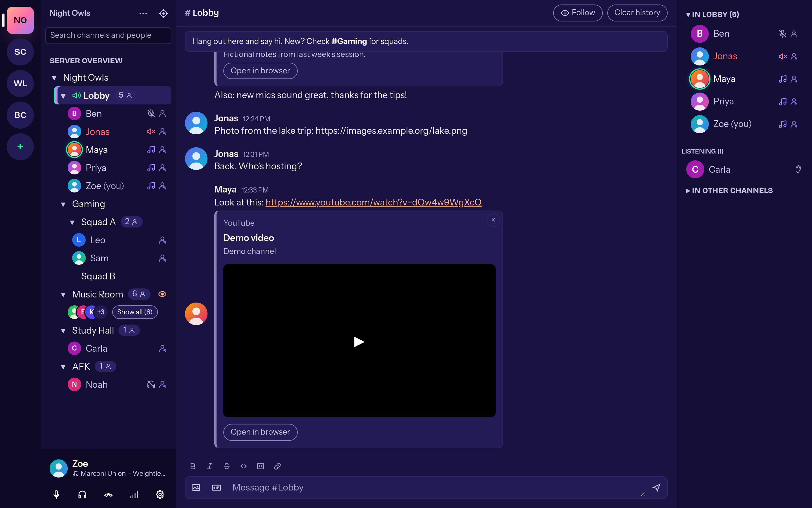Switch to SC server
Screen dimensions: 812x508
pos(20,52)
